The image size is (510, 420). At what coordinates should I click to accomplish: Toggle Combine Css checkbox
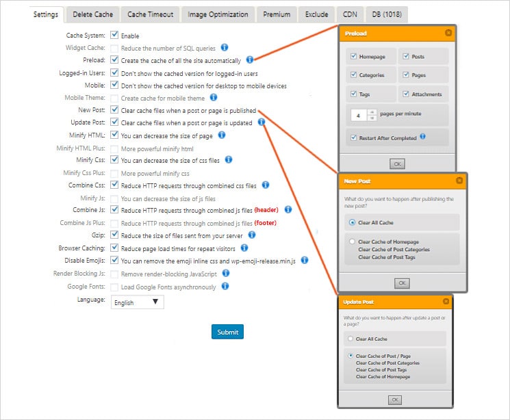(x=114, y=184)
